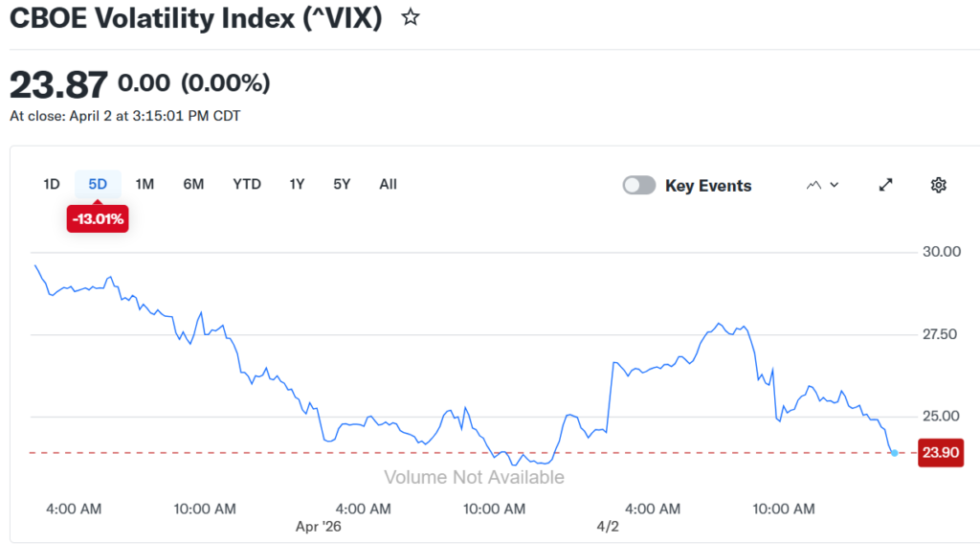Click the 4/2 date axis marker

click(607, 527)
